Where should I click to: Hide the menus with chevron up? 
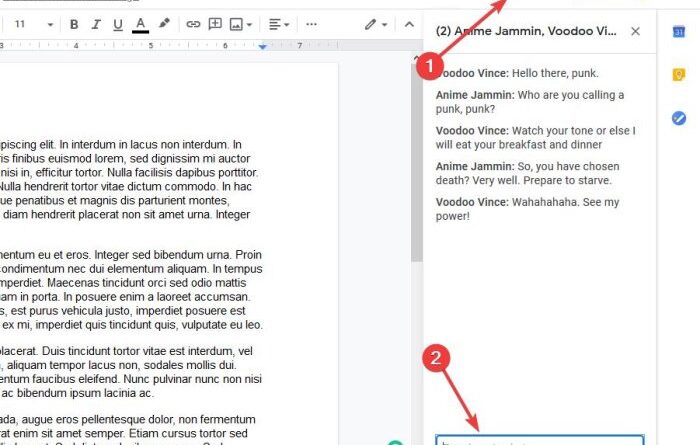click(409, 24)
